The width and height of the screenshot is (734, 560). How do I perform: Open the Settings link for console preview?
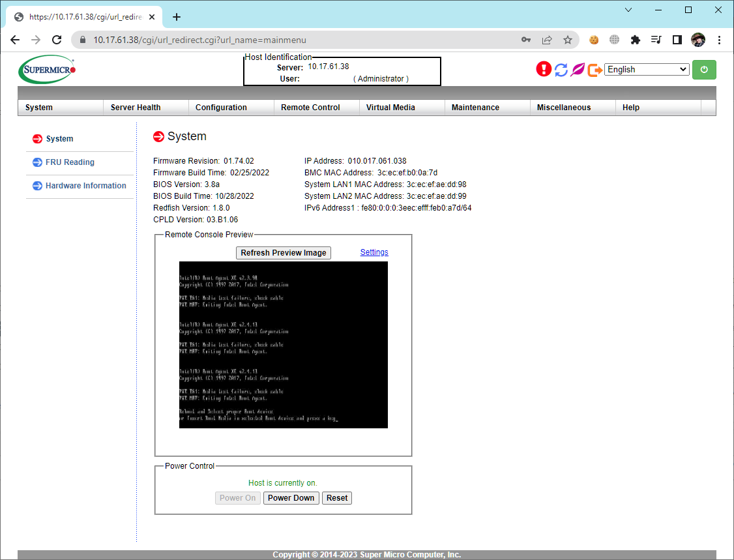tap(374, 252)
